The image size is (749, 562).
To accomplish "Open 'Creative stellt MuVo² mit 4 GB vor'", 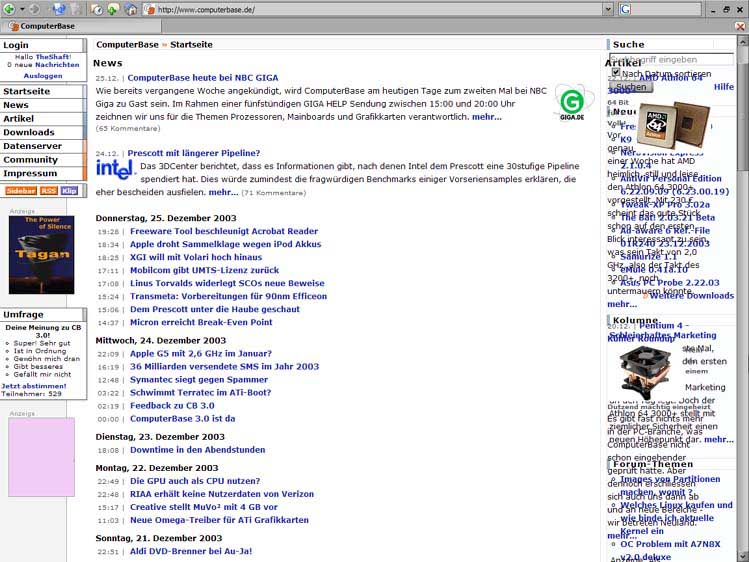I will (203, 507).
